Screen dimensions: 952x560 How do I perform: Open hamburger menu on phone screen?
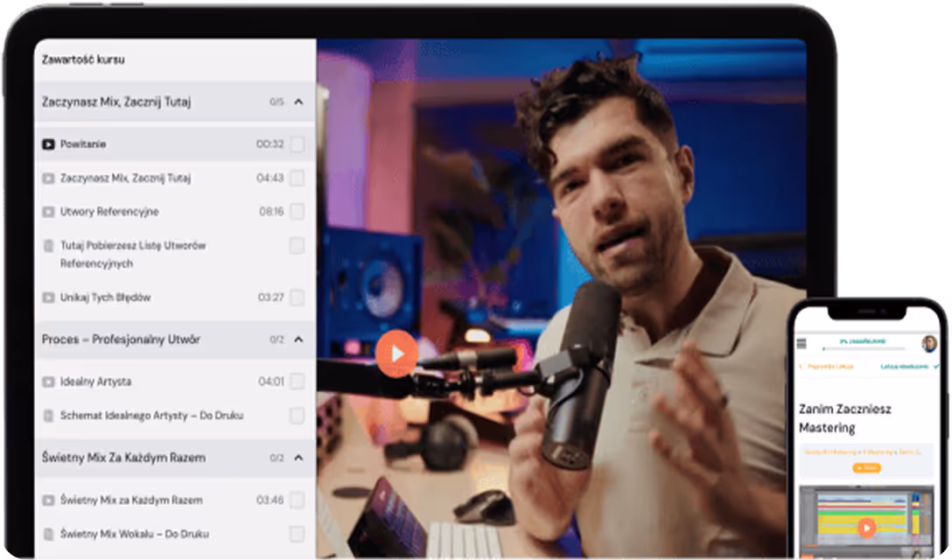[801, 344]
